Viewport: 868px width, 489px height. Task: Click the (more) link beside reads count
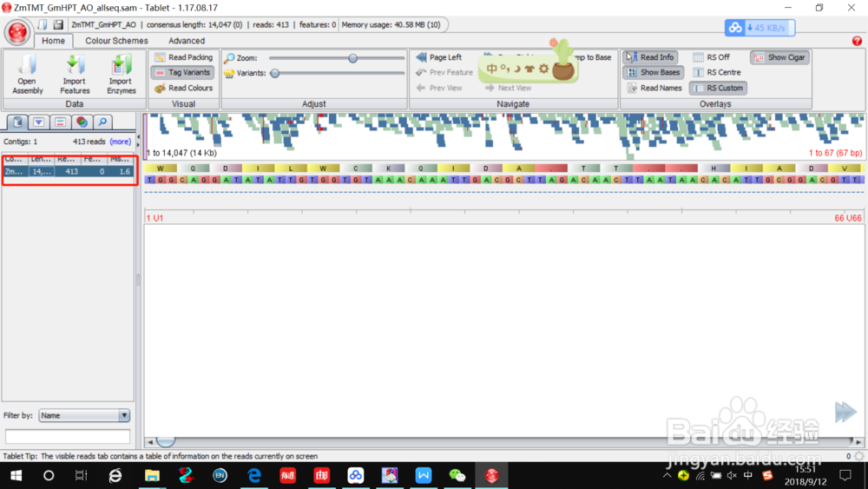(120, 142)
